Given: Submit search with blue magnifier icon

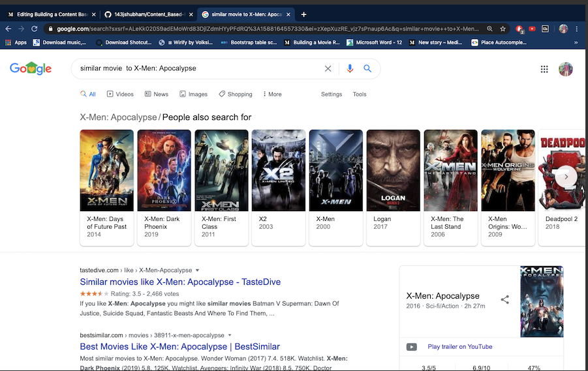Looking at the screenshot, I should pos(367,68).
